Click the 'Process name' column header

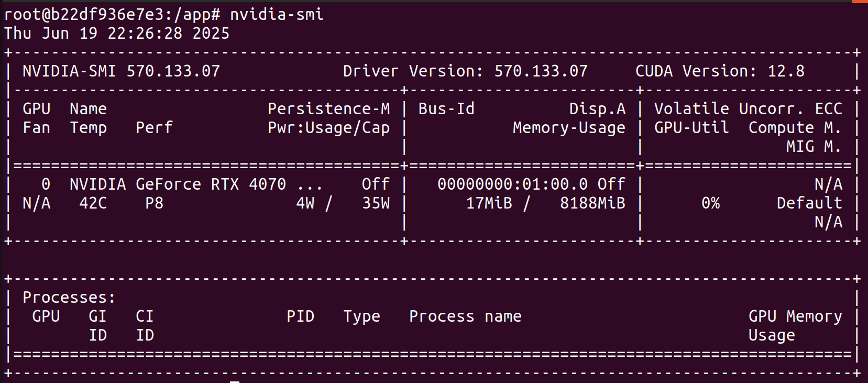point(465,316)
